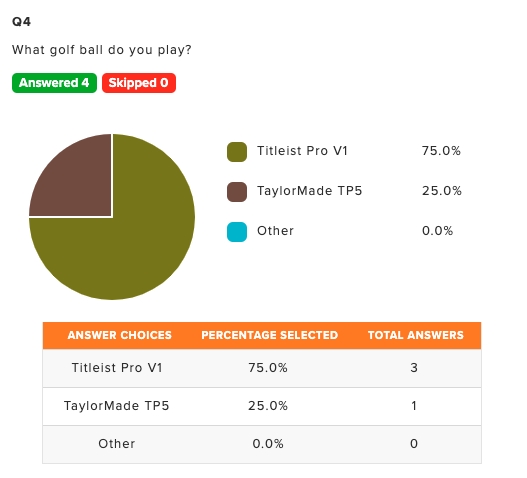Click the red Skipped 0 badge
527x478 pixels.
point(139,83)
